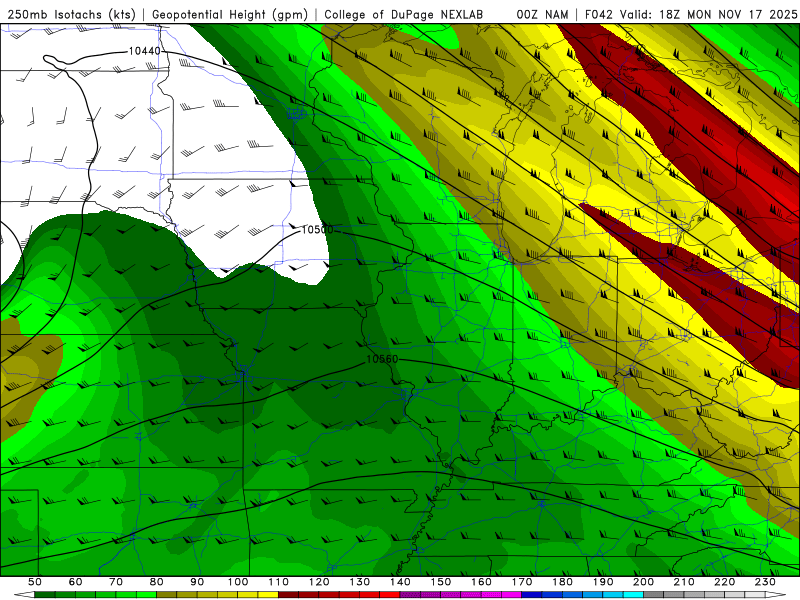Click the right white arrow of color bar
Screen dimensions: 800x600
pyautogui.click(x=776, y=594)
